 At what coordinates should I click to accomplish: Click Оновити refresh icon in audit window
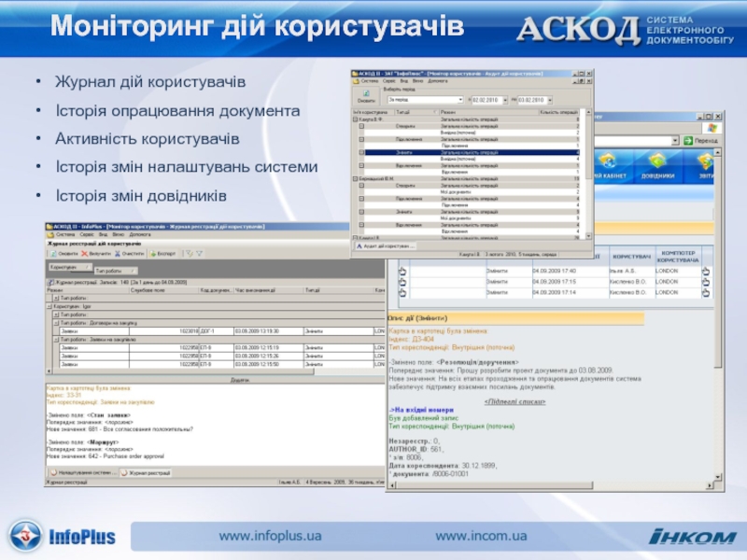click(366, 93)
